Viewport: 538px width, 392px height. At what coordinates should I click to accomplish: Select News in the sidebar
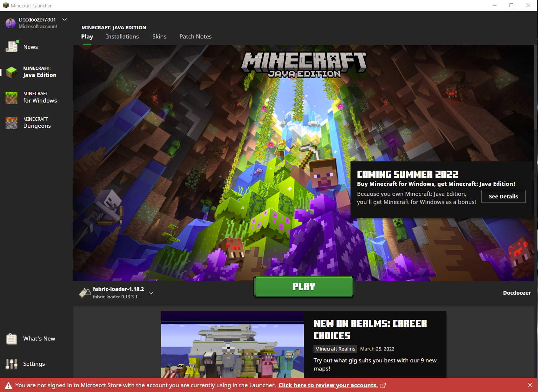point(37,47)
